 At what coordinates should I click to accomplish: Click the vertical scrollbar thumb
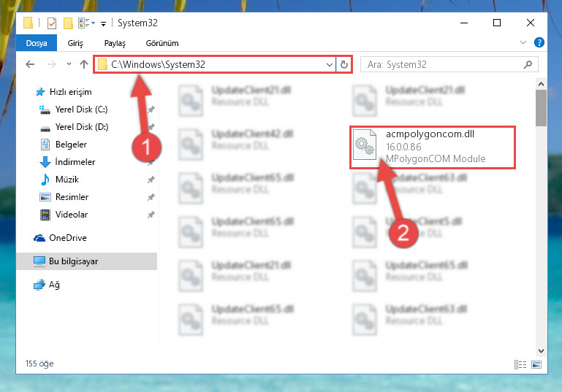(x=541, y=108)
